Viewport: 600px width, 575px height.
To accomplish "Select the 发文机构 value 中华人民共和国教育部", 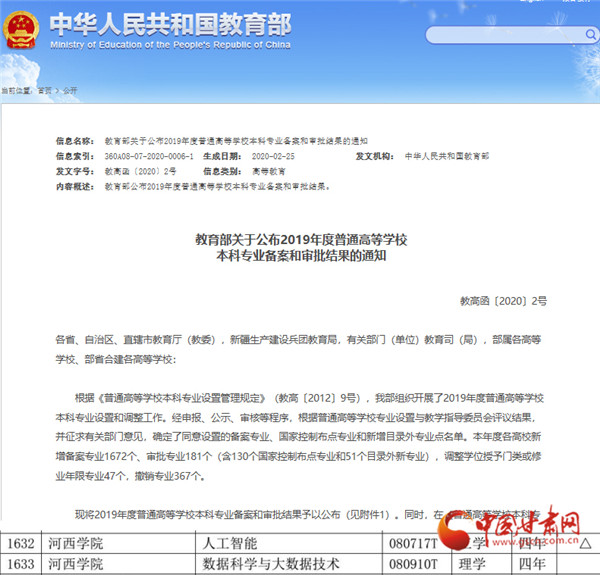I will coord(447,156).
